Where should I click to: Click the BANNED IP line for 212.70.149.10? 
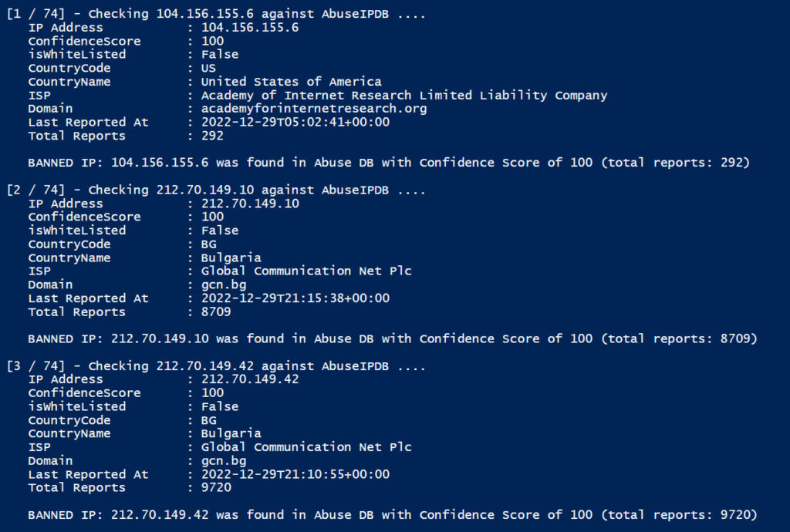click(x=393, y=338)
